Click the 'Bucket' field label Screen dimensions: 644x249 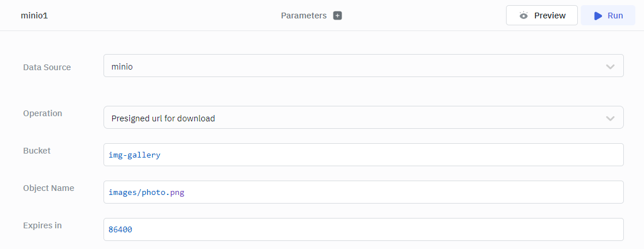[x=37, y=151]
